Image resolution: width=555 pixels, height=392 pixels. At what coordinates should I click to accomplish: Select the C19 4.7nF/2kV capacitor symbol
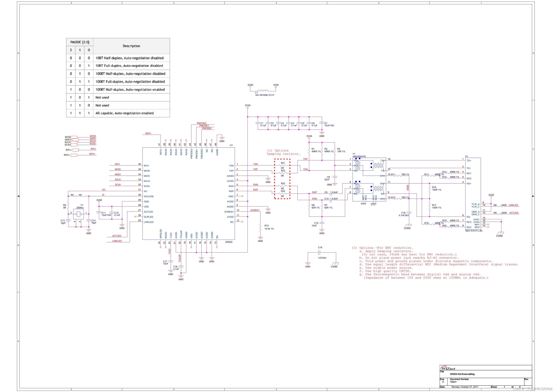click(409, 213)
